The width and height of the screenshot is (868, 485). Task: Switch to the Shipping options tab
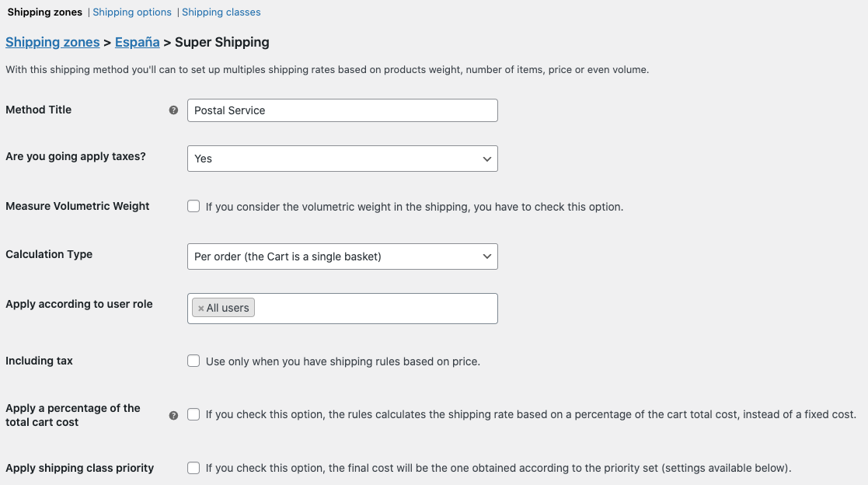point(132,12)
